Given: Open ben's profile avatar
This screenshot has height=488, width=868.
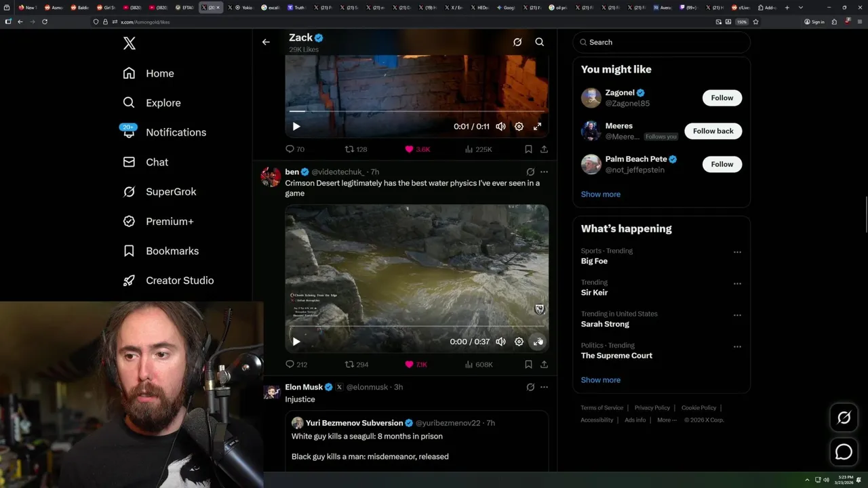Looking at the screenshot, I should (271, 177).
